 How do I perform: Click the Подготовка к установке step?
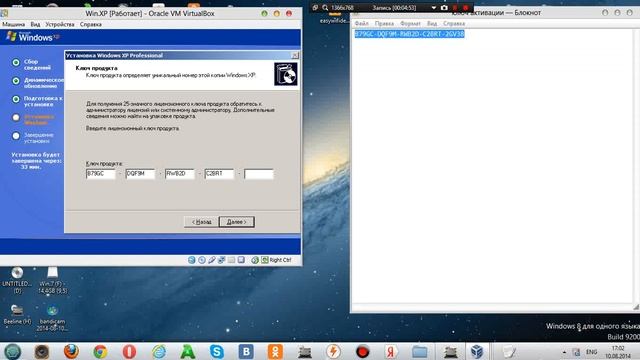point(43,101)
